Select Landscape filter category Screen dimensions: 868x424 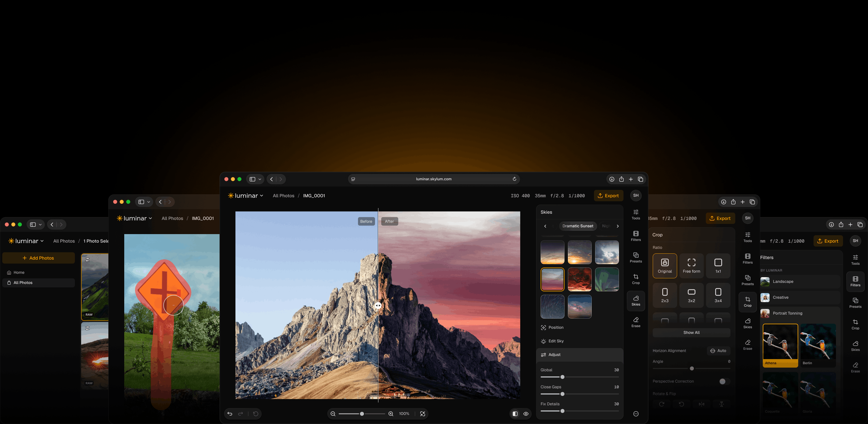pyautogui.click(x=800, y=281)
